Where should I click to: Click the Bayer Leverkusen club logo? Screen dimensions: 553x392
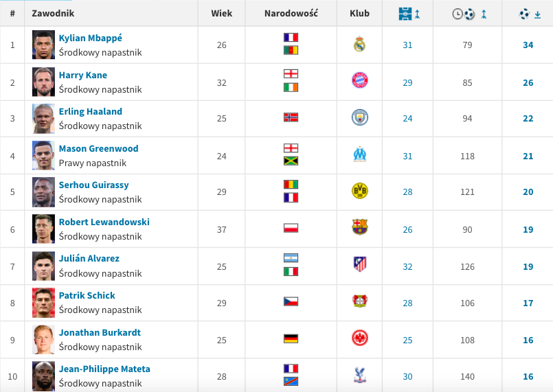tap(359, 302)
